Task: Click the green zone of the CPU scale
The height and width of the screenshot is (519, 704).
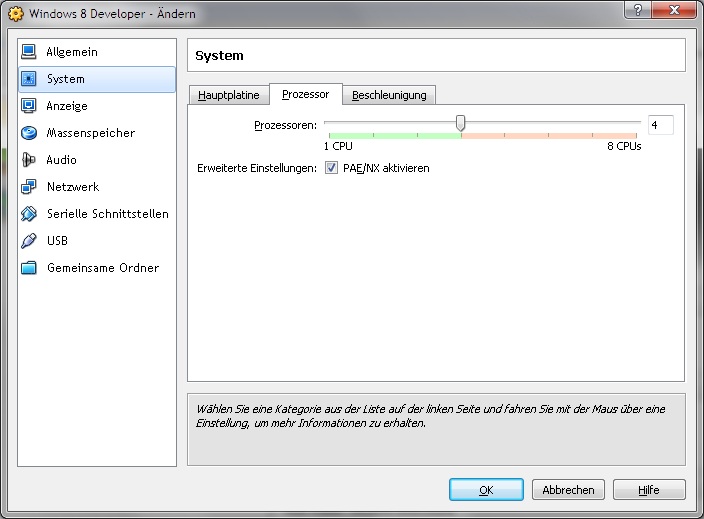Action: pos(395,135)
